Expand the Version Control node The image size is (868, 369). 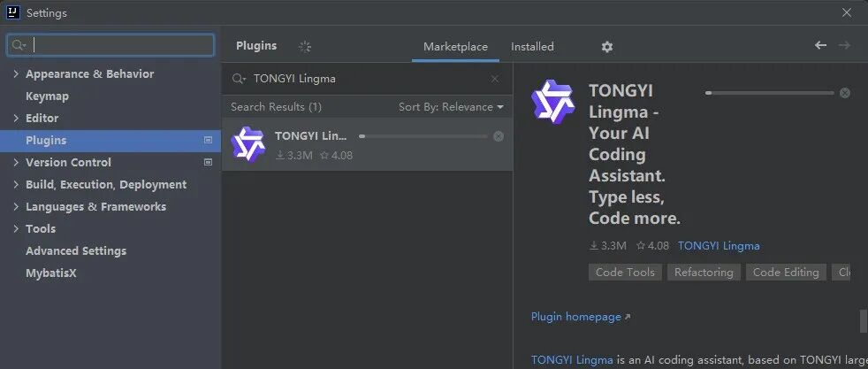tap(16, 162)
